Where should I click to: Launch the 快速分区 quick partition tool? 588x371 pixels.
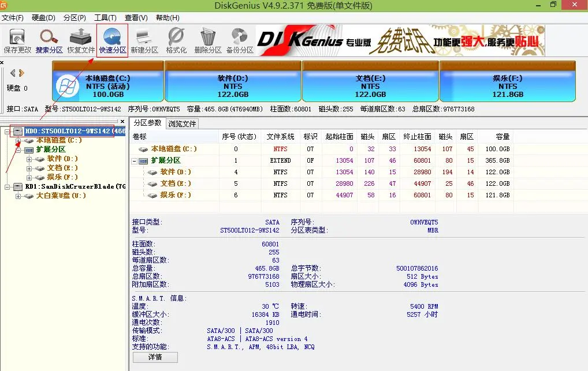[x=113, y=41]
